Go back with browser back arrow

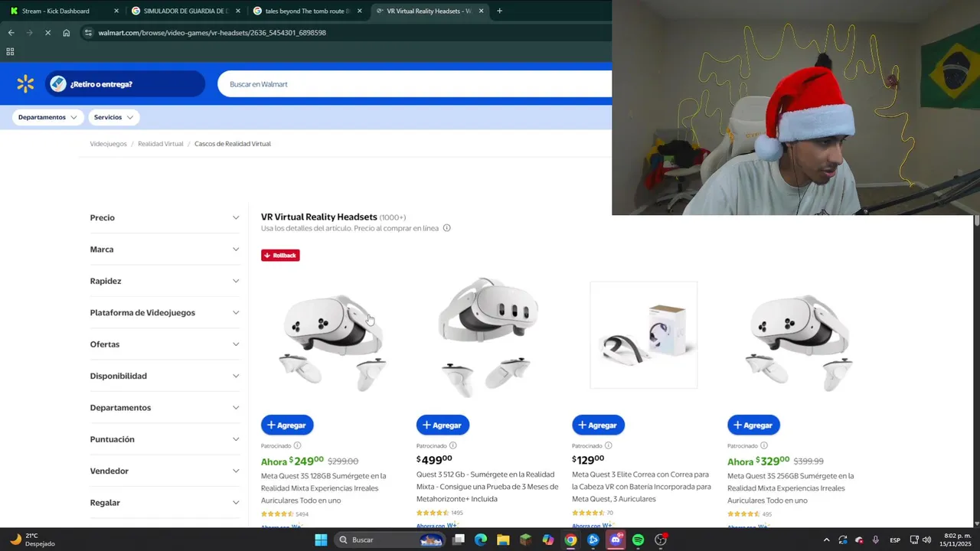(x=11, y=33)
